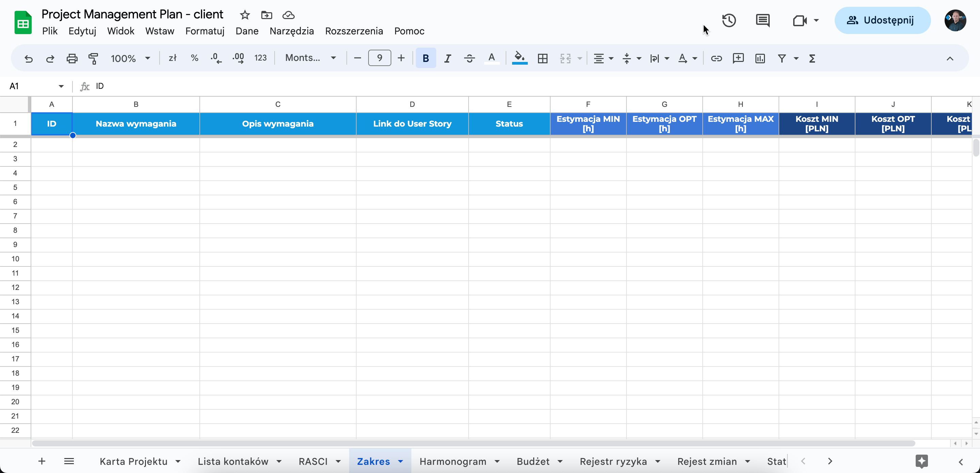The height and width of the screenshot is (473, 980).
Task: Click the print icon
Action: point(71,58)
